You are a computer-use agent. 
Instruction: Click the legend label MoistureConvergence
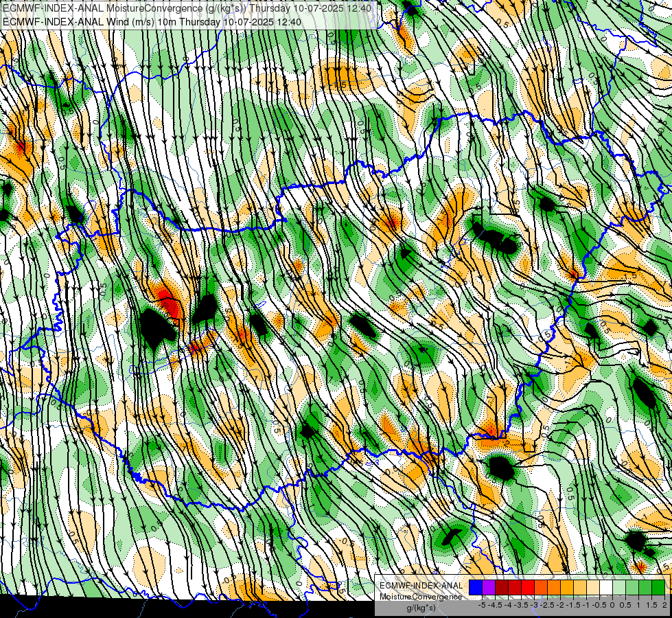coord(421,597)
